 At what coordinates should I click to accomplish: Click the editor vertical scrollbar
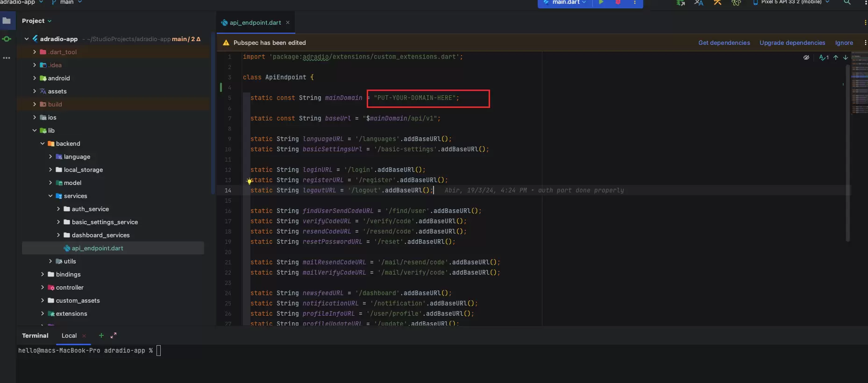coord(847,153)
